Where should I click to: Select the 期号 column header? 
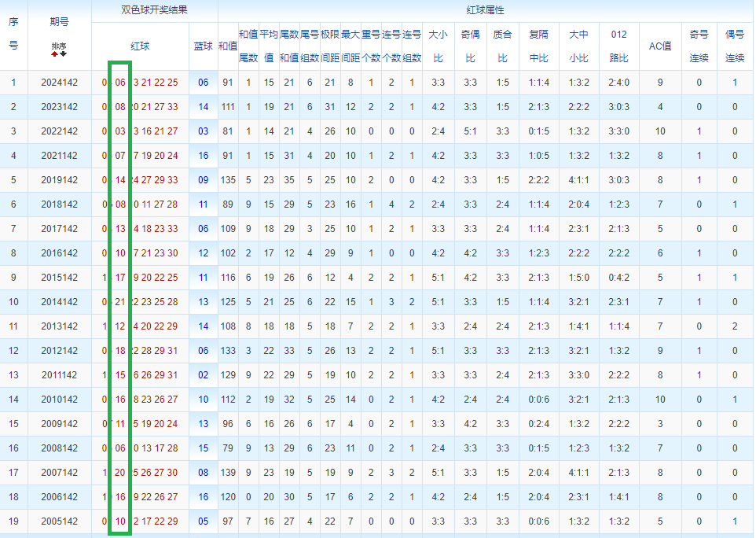coord(59,22)
